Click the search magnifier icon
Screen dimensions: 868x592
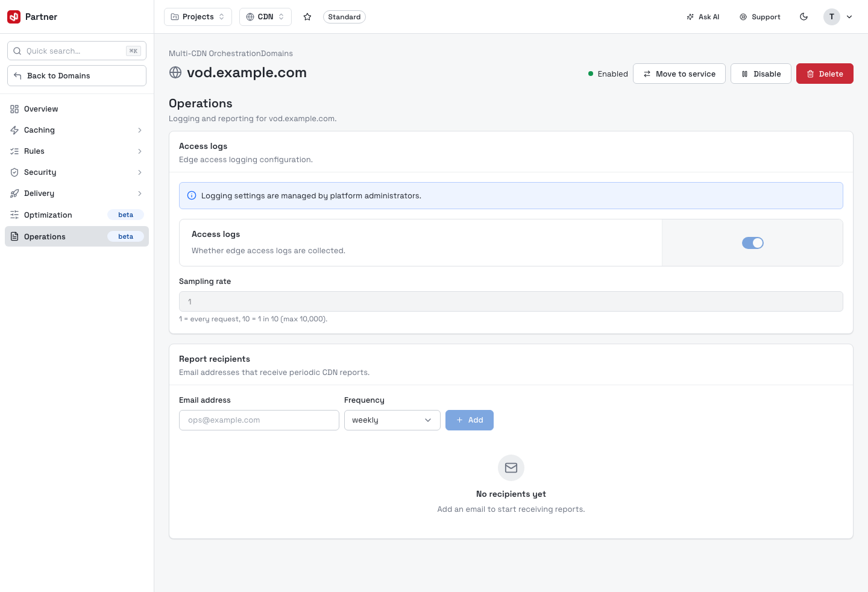[17, 51]
